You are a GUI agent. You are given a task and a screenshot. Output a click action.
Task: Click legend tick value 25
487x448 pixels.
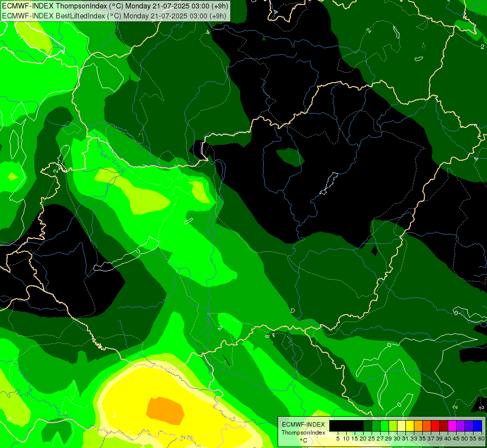tap(372, 439)
